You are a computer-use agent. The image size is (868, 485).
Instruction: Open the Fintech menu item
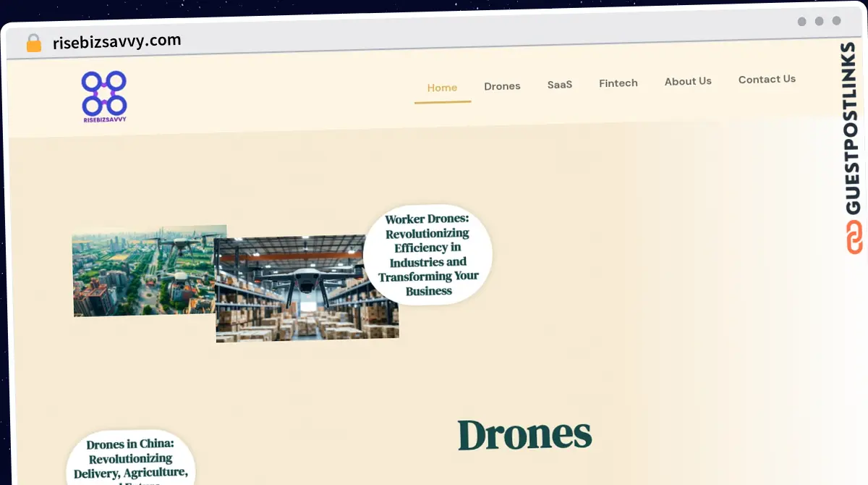tap(618, 83)
